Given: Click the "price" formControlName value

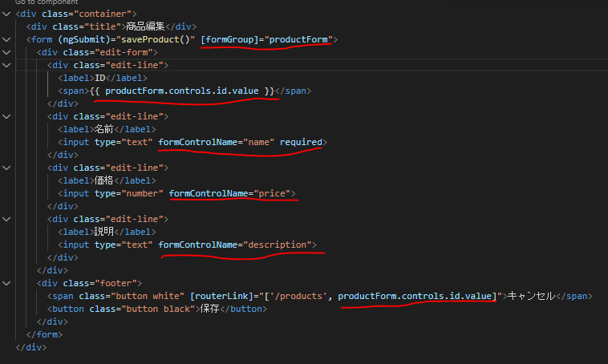Looking at the screenshot, I should [272, 193].
